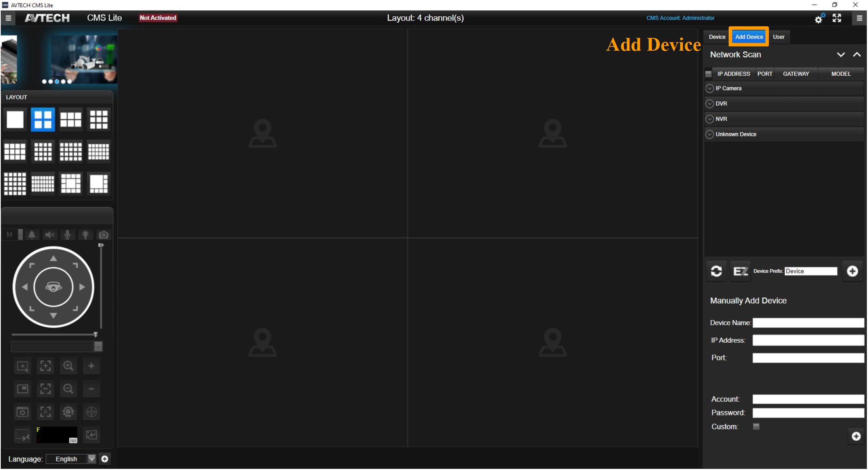This screenshot has height=470, width=868.
Task: Check the select-all box beside IP ADDRESS
Action: click(x=708, y=74)
